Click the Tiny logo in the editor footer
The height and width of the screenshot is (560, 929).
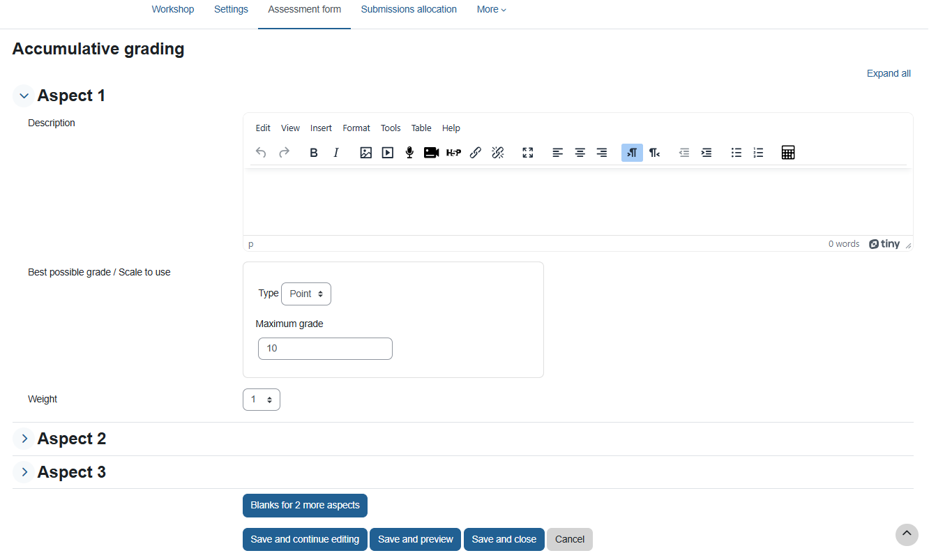click(x=884, y=244)
